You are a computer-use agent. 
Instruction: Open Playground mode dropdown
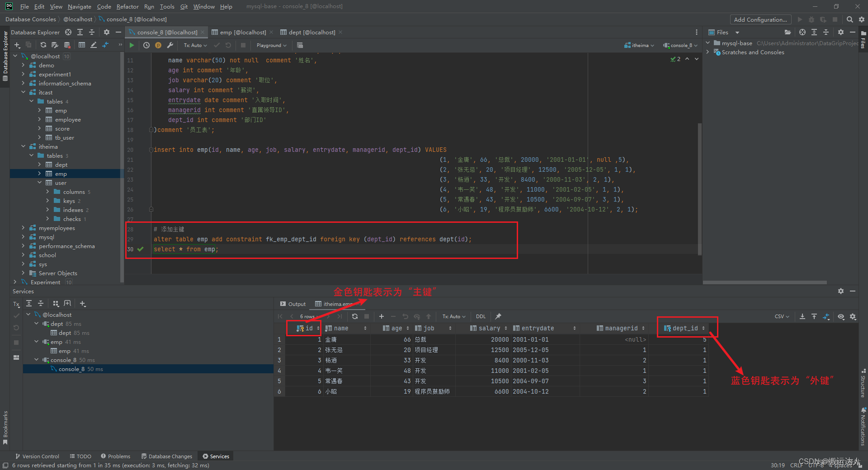pyautogui.click(x=271, y=45)
